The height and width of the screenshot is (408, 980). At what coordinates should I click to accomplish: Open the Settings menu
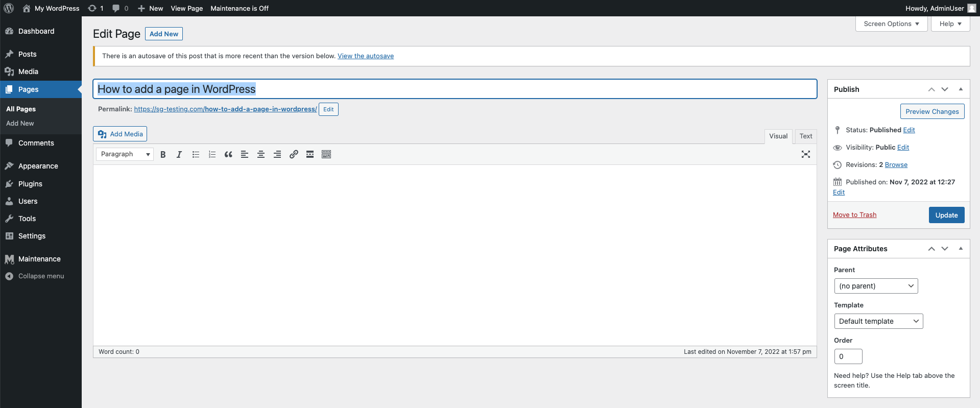[x=41, y=236]
